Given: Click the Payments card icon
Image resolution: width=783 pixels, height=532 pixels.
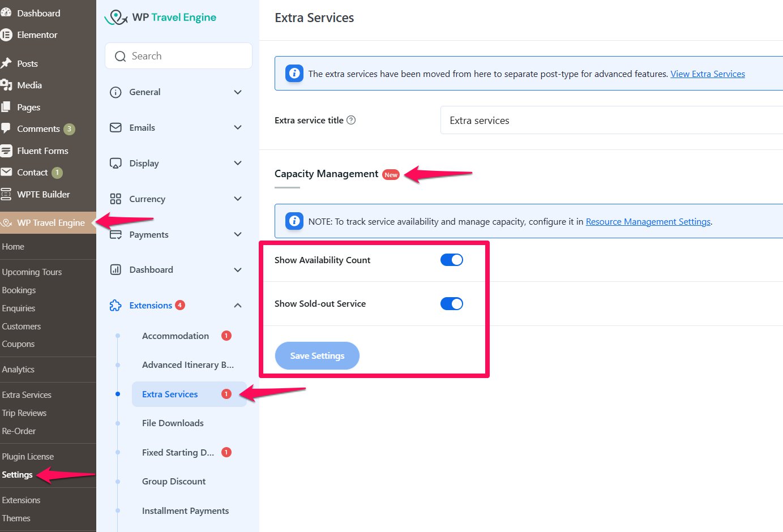Looking at the screenshot, I should tap(115, 234).
